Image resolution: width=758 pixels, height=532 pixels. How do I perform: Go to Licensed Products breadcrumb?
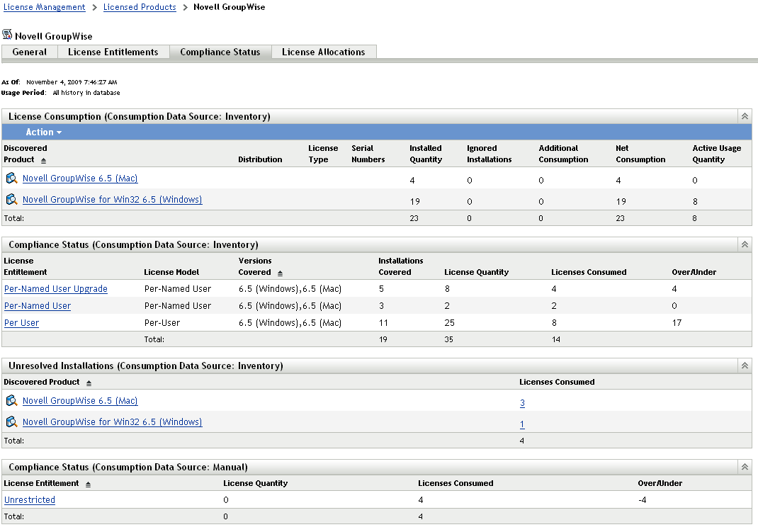(x=140, y=7)
